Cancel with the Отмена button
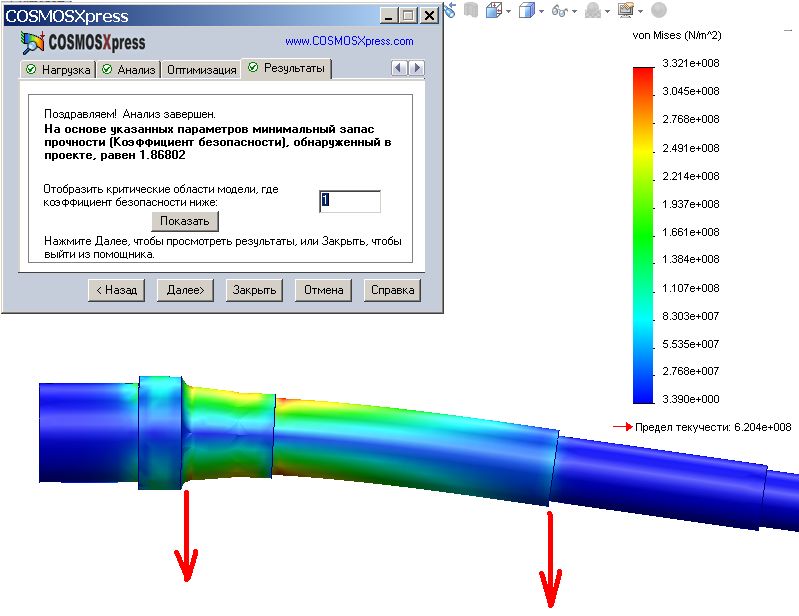 point(324,290)
